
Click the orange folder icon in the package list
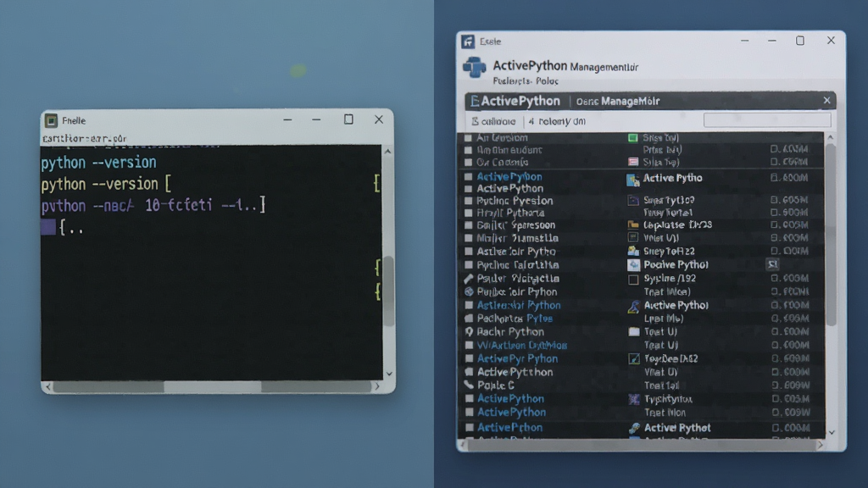632,225
